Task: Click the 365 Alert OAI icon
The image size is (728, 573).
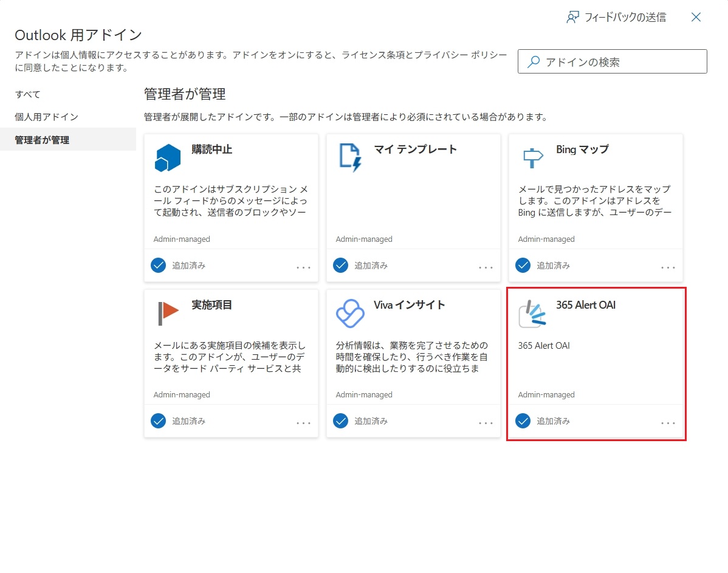Action: (x=532, y=314)
